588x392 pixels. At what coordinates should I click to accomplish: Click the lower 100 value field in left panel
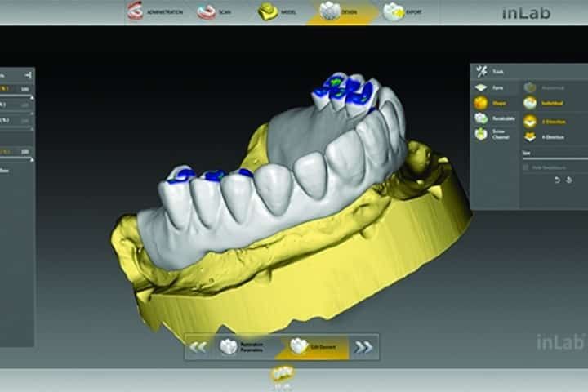[24, 152]
